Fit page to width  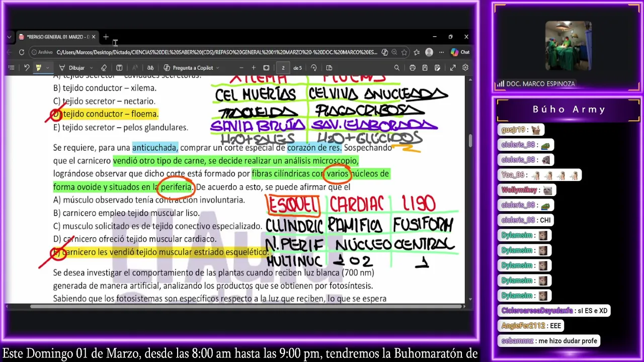tap(266, 68)
